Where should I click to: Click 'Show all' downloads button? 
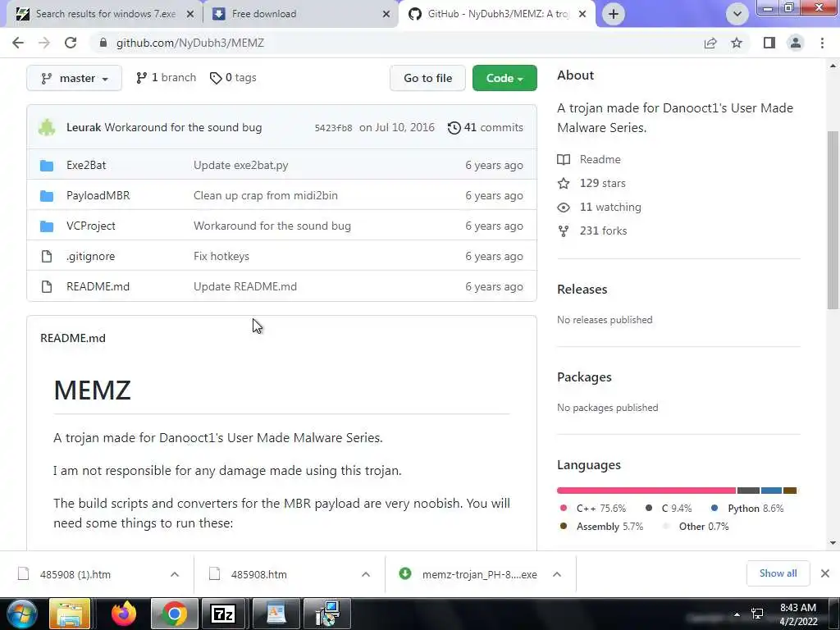click(778, 573)
